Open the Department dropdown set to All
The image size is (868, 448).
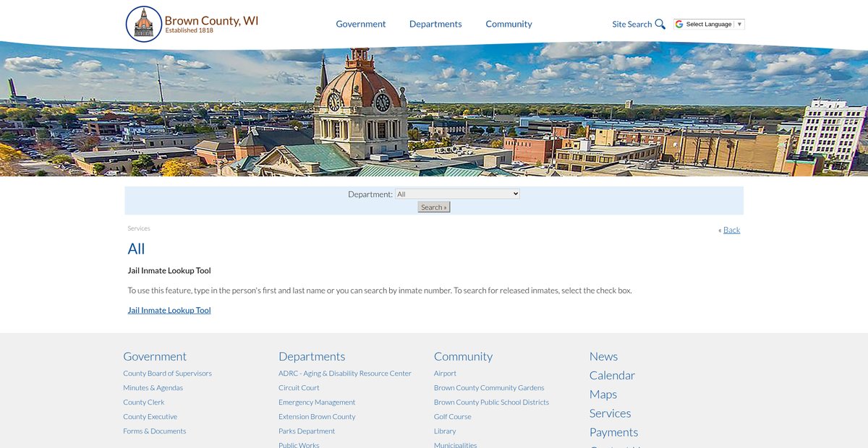pos(457,194)
